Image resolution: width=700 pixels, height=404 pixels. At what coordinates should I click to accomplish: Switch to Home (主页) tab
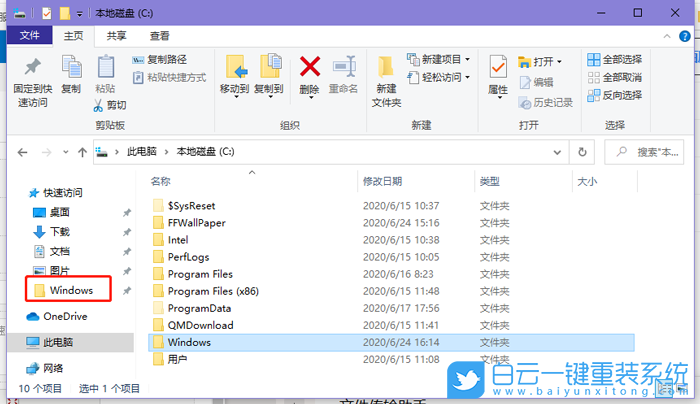click(74, 36)
